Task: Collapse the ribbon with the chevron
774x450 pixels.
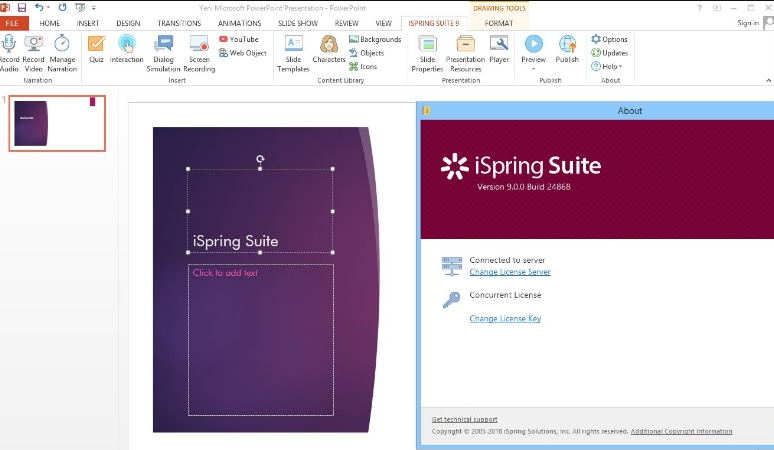Action: pos(768,80)
